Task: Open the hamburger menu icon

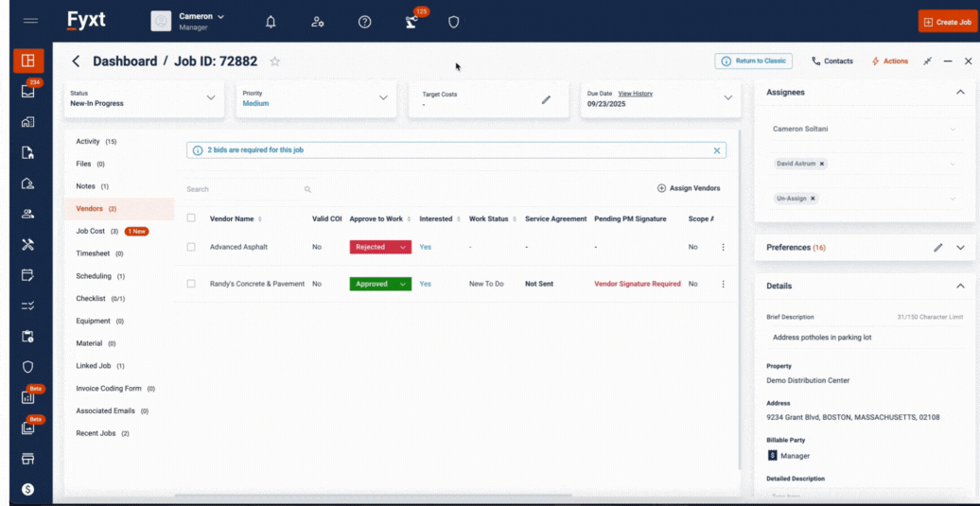Action: [x=30, y=21]
